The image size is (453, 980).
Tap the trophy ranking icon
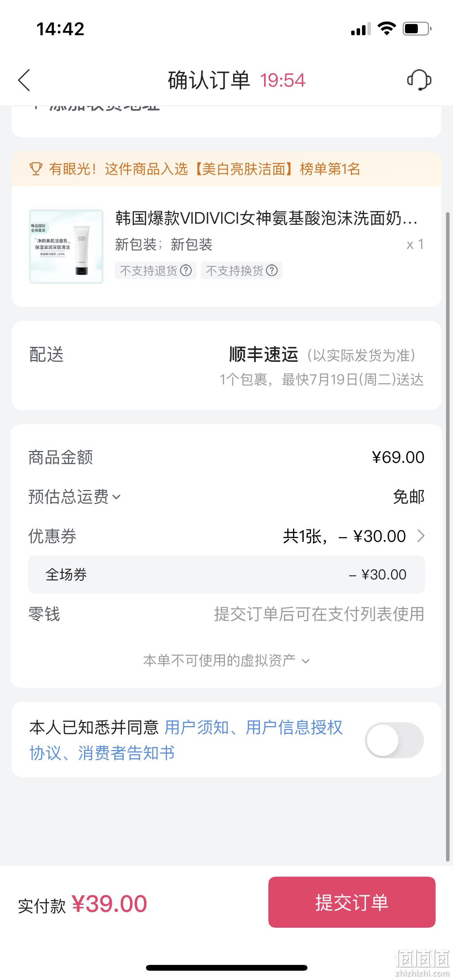click(36, 169)
